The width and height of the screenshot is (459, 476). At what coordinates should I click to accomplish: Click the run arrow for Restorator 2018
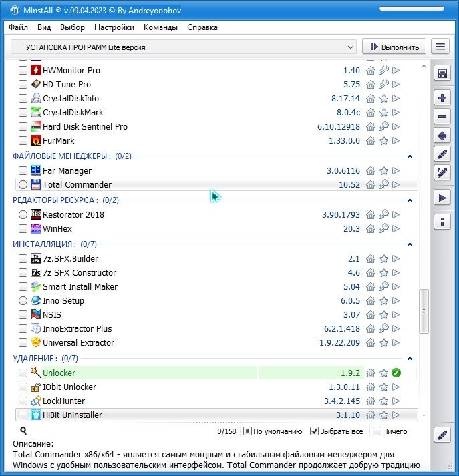coord(396,214)
